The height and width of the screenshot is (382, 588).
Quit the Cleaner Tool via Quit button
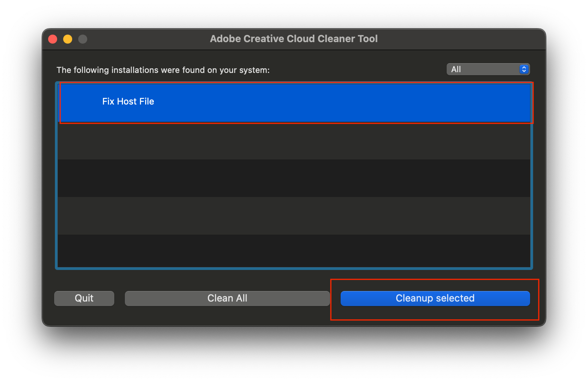pyautogui.click(x=84, y=298)
